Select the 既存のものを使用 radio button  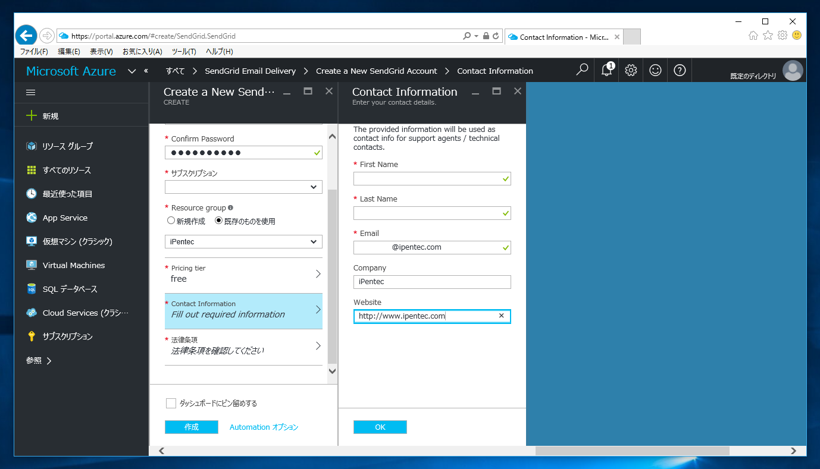point(219,221)
